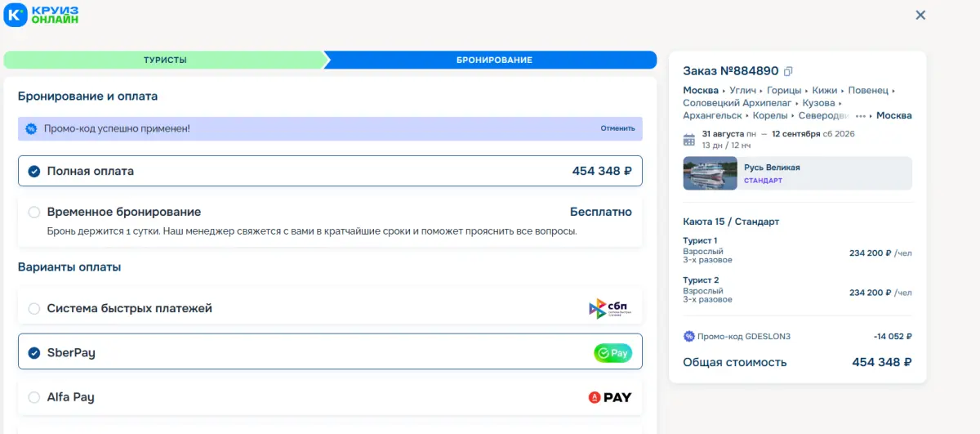The image size is (980, 434).
Task: Click the green SberPay logo badge
Action: (x=612, y=353)
